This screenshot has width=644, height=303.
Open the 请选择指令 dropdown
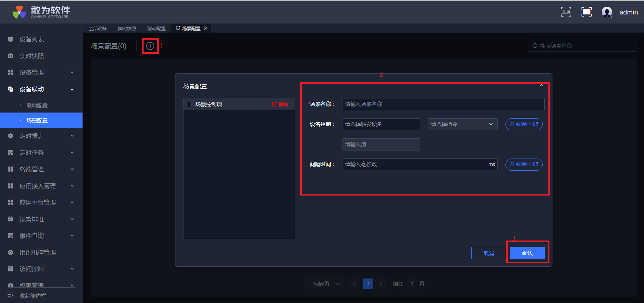[463, 124]
